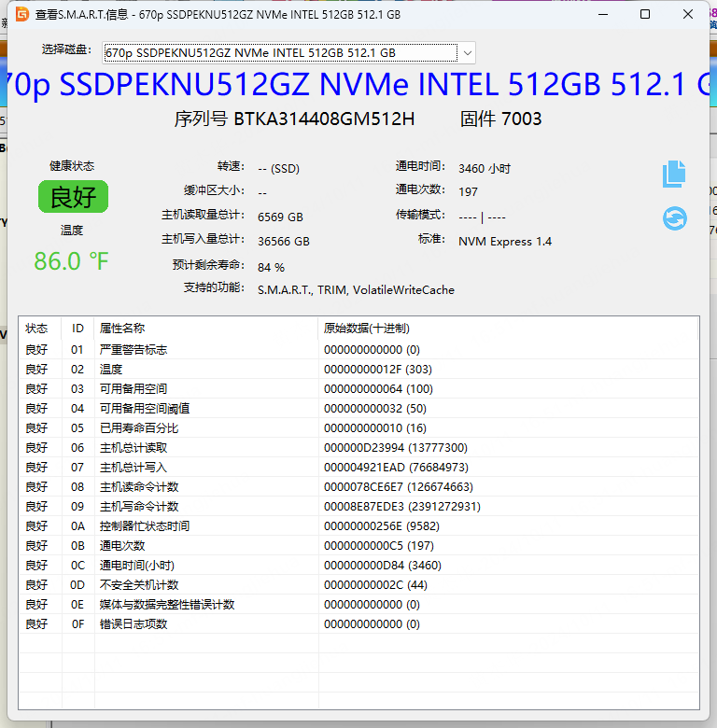Select the 可用备用空间阈值 row
Viewport: 717px width, 728px height.
click(x=358, y=409)
